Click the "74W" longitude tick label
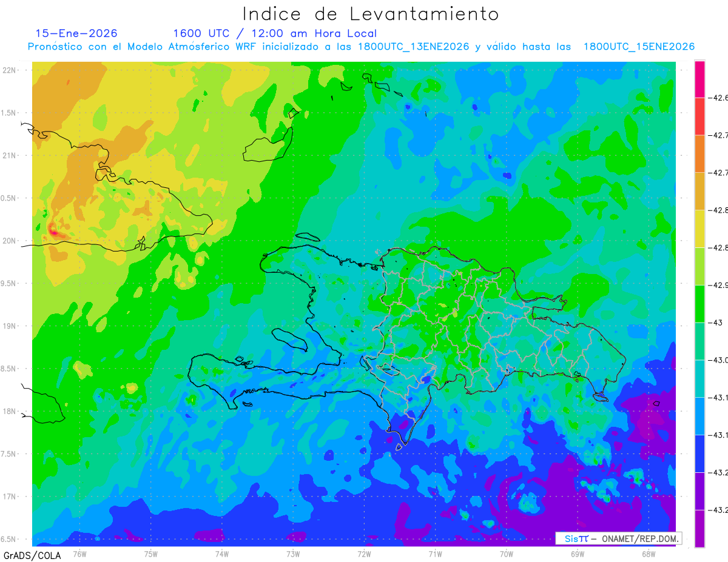 click(221, 554)
